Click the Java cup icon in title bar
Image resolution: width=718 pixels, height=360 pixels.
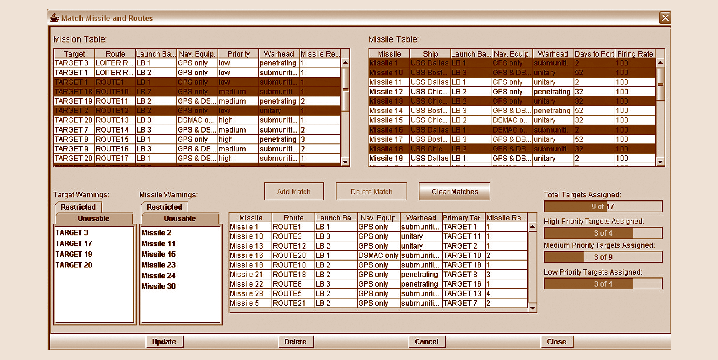coord(54,18)
